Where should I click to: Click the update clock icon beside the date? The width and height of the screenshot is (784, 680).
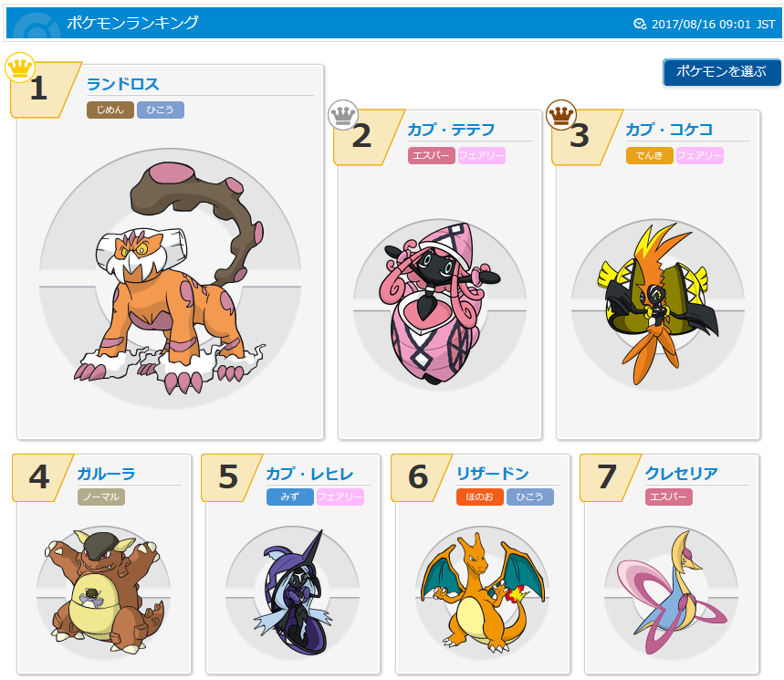pyautogui.click(x=640, y=24)
